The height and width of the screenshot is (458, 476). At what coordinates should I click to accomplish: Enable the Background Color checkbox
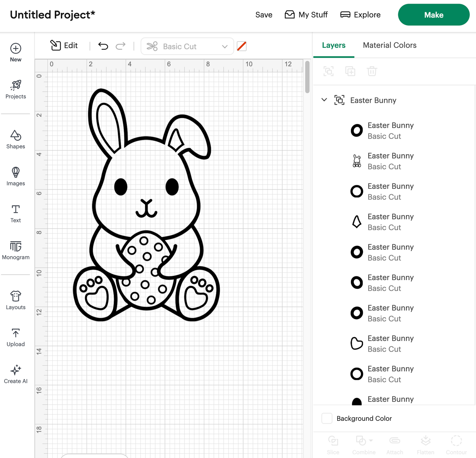(x=327, y=418)
